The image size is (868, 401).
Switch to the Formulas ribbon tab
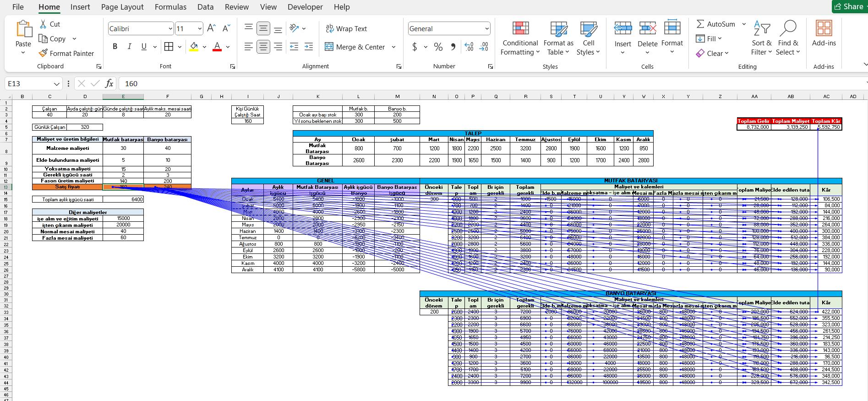click(170, 7)
